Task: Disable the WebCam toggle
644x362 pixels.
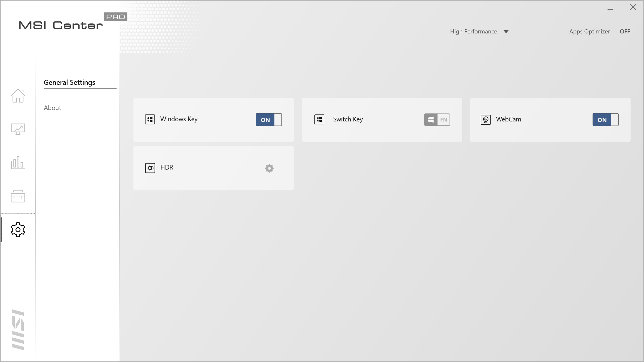Action: pyautogui.click(x=605, y=120)
